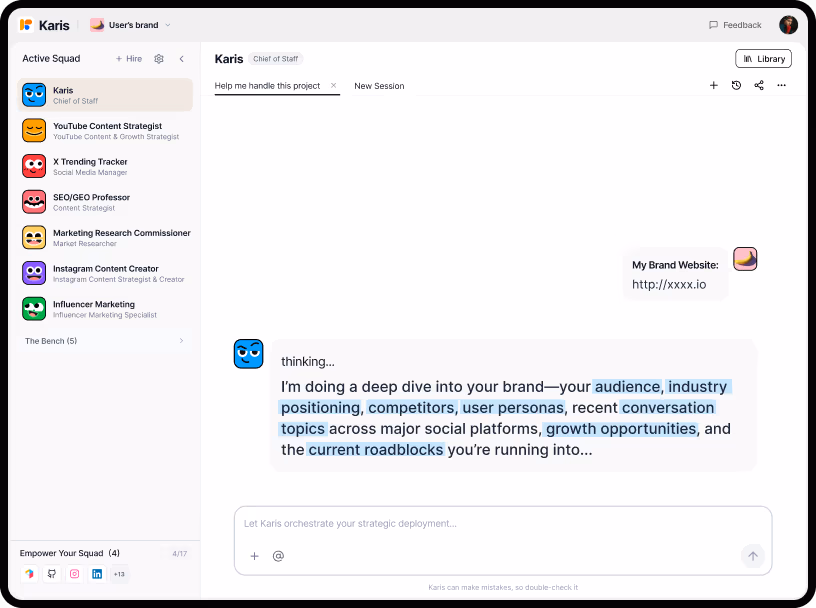Send Feedback from the top bar
The image size is (816, 608).
click(x=735, y=25)
